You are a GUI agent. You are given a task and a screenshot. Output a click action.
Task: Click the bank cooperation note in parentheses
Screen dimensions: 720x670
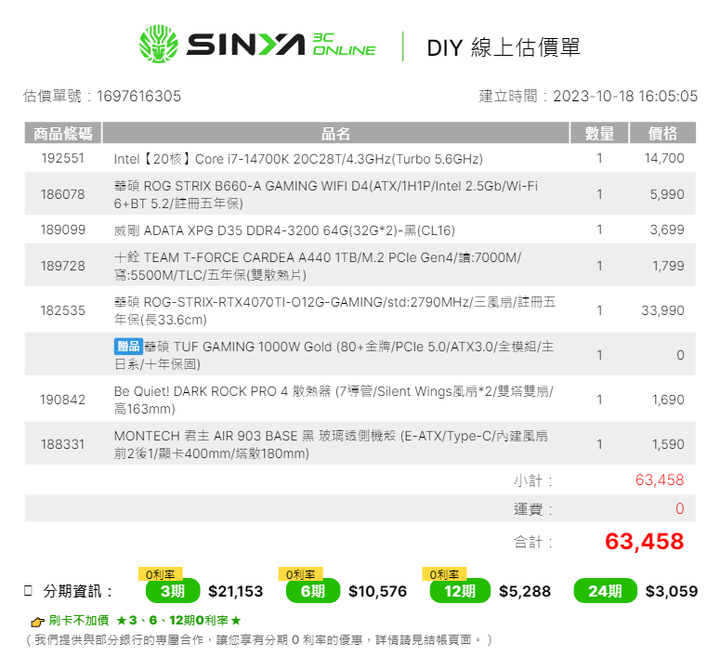(259, 640)
